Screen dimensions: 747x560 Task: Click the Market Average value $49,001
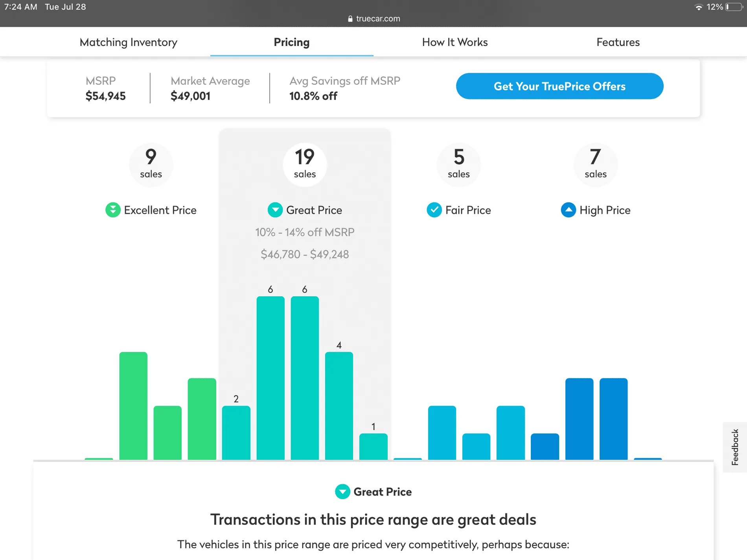point(191,96)
